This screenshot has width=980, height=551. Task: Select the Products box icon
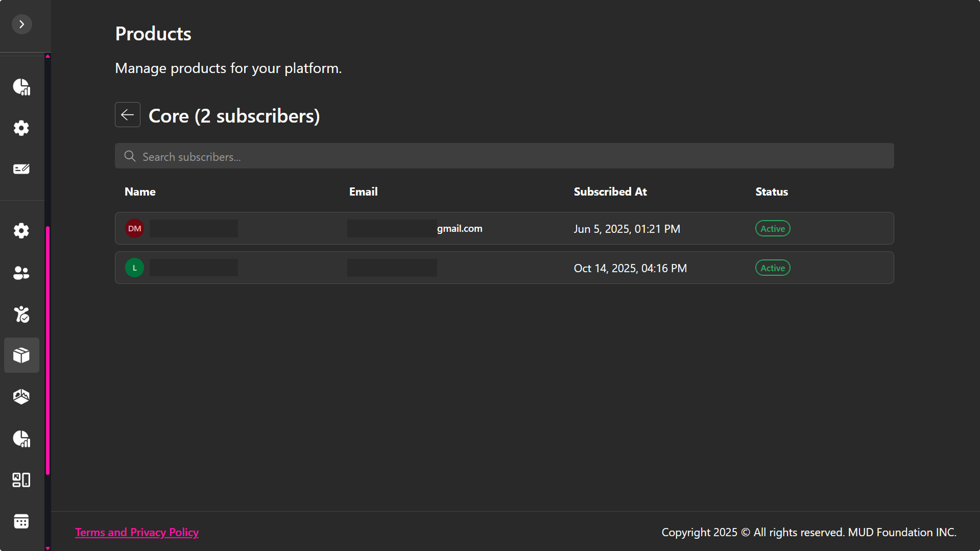pos(21,355)
